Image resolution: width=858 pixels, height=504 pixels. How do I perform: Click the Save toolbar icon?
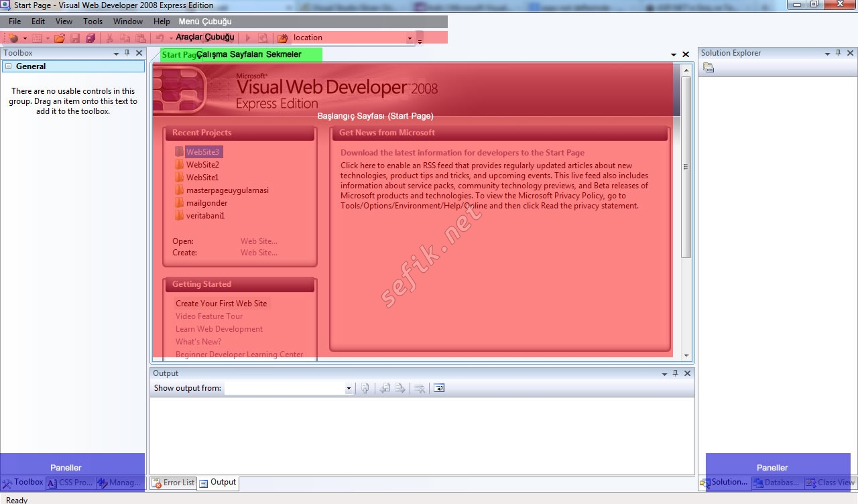[75, 38]
